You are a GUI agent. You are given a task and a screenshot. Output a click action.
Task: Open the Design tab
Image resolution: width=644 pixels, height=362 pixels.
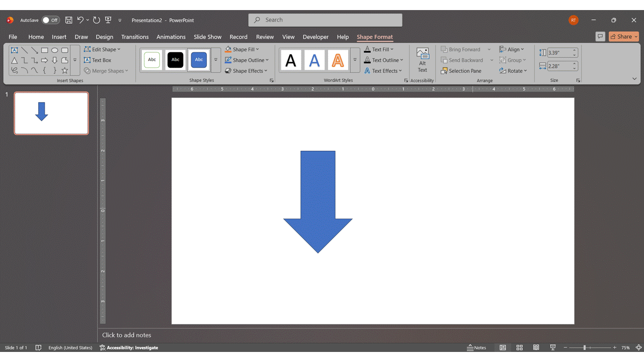click(x=104, y=37)
